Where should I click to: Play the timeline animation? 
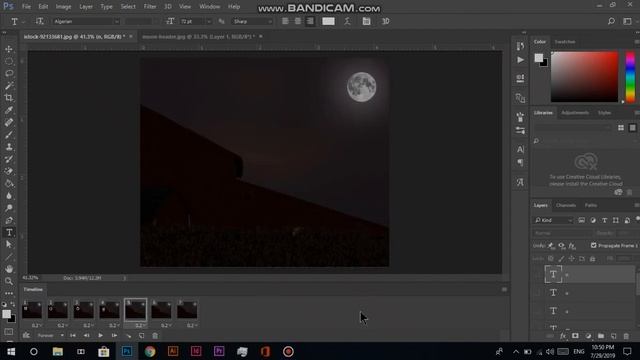coord(100,336)
